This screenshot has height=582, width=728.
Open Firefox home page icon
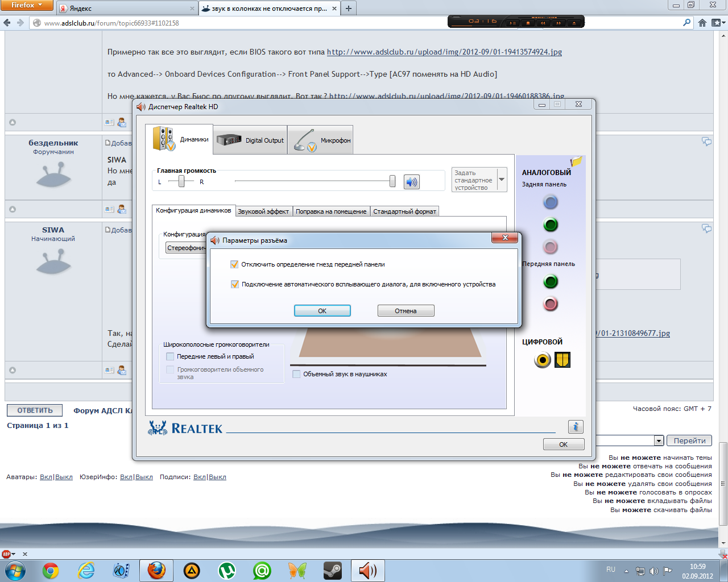coord(702,23)
